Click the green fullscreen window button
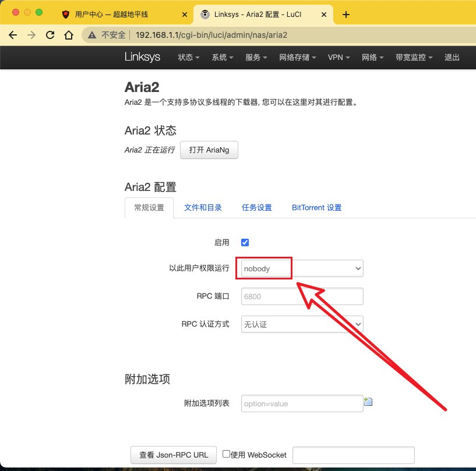This screenshot has height=471, width=476. pyautogui.click(x=39, y=12)
